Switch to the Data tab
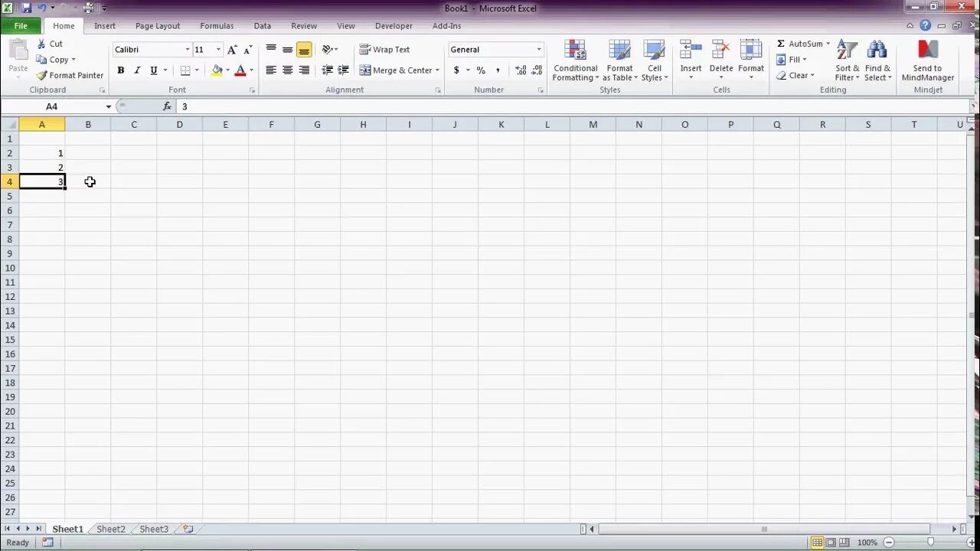 [x=263, y=26]
